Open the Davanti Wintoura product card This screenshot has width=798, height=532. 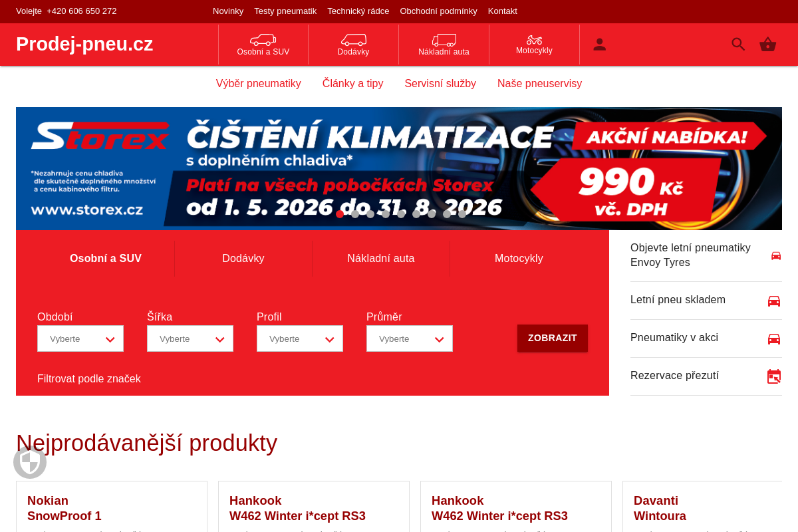702,507
